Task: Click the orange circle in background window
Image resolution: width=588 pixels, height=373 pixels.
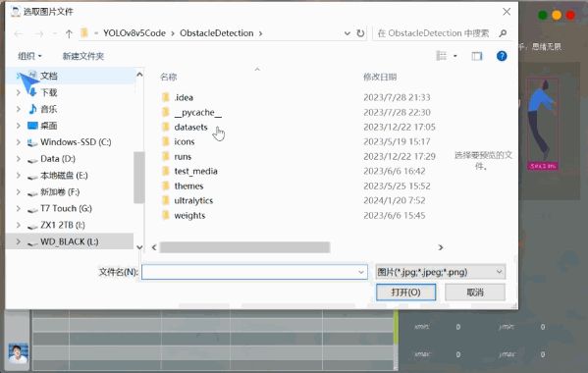Action: click(x=557, y=16)
